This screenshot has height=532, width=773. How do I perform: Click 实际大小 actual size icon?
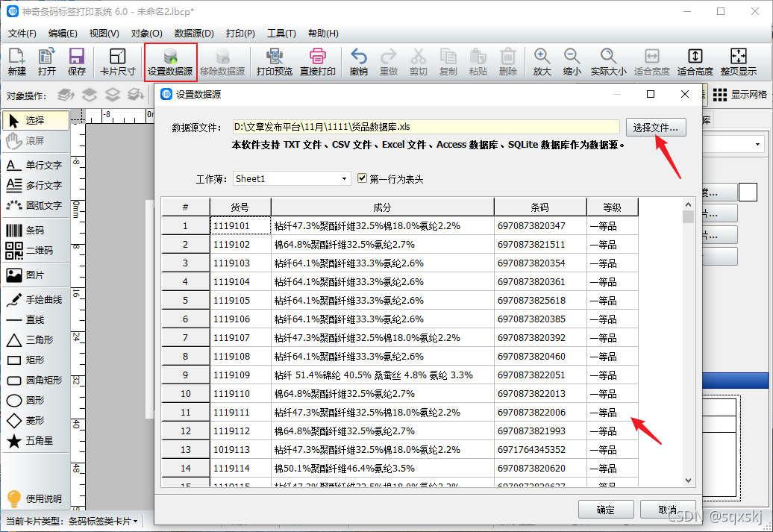point(608,62)
